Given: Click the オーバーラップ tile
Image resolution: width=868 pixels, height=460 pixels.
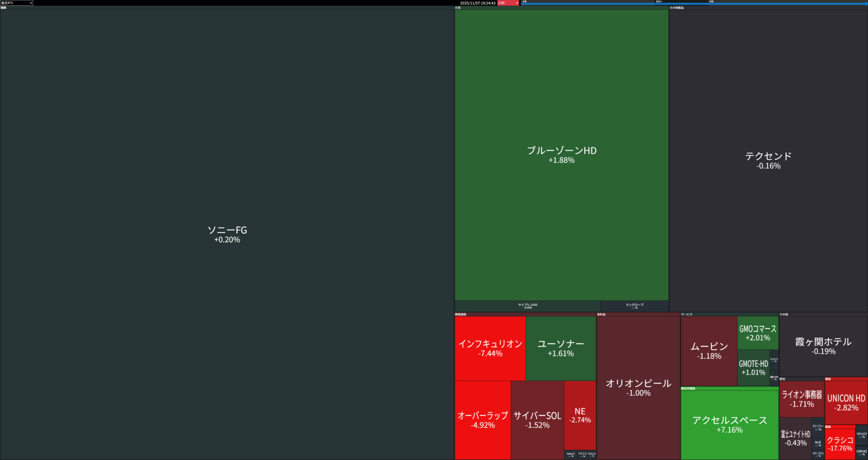Looking at the screenshot, I should click(x=482, y=420).
